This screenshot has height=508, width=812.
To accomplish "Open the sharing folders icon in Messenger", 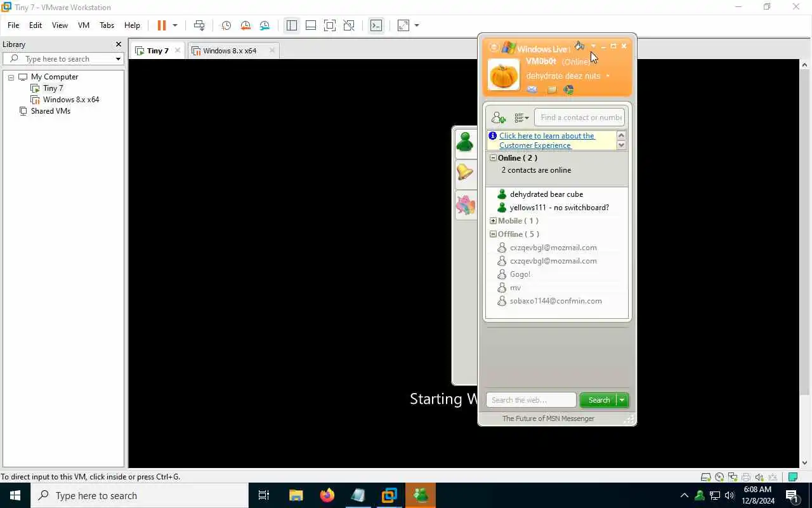I will pyautogui.click(x=551, y=90).
